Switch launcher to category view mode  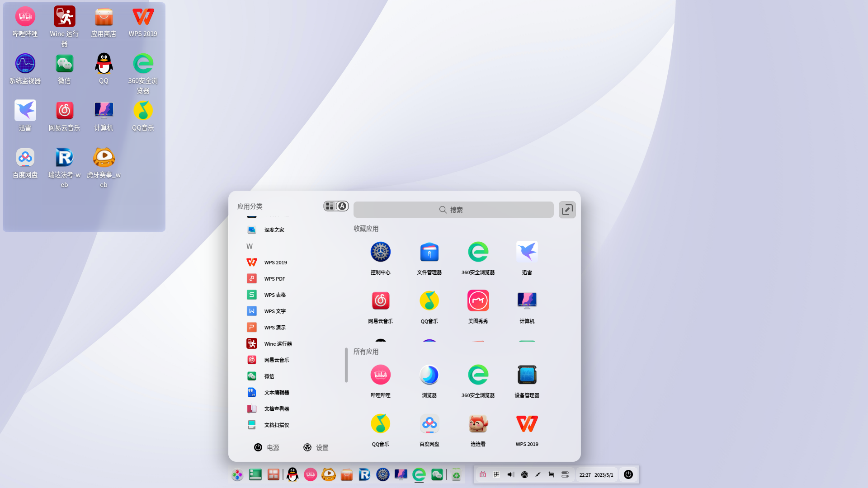coord(329,206)
